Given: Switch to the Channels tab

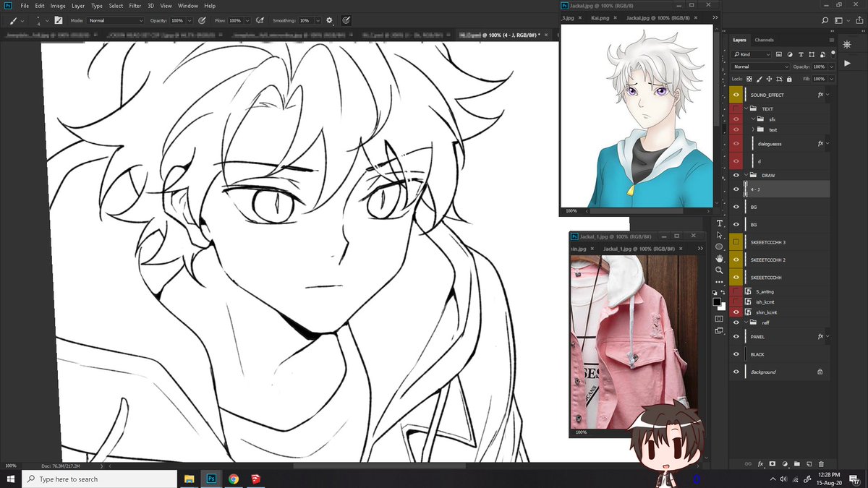Looking at the screenshot, I should point(764,40).
